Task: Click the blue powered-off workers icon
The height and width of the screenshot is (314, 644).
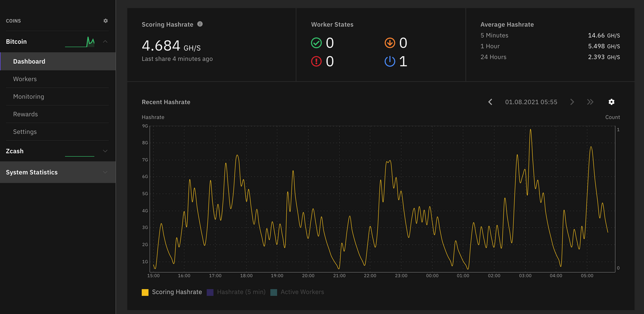Action: pyautogui.click(x=390, y=61)
